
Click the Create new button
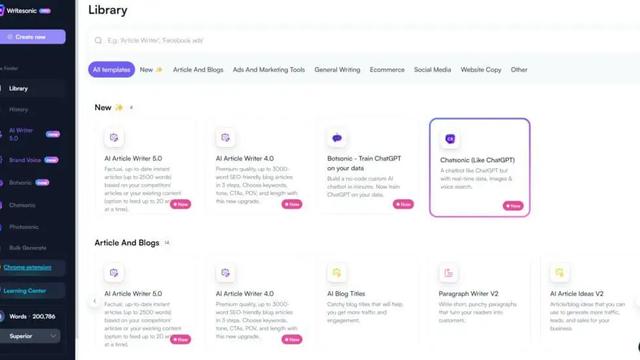coord(32,37)
